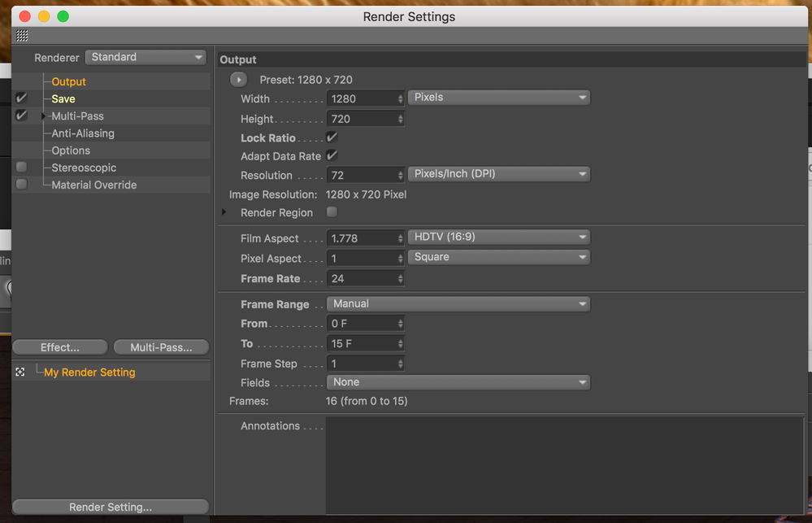Screen dimensions: 812x523
Task: Expand the Render Region disclosure triangle
Action: point(224,212)
